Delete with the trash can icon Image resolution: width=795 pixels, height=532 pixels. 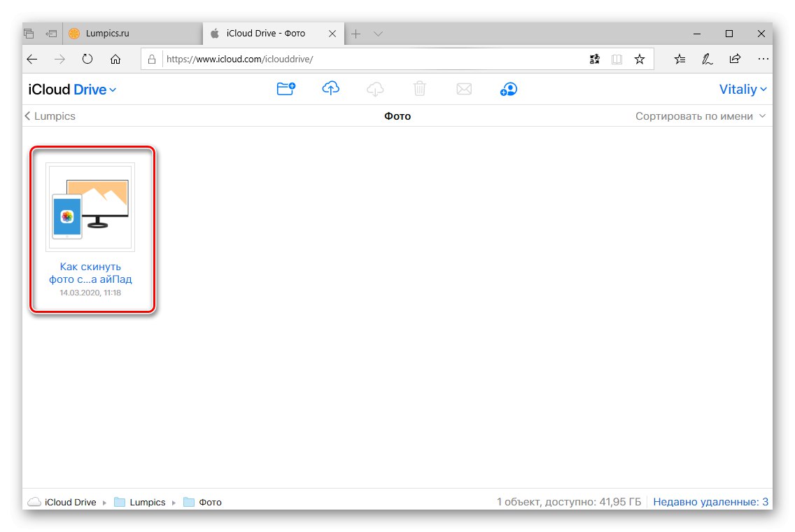[419, 90]
